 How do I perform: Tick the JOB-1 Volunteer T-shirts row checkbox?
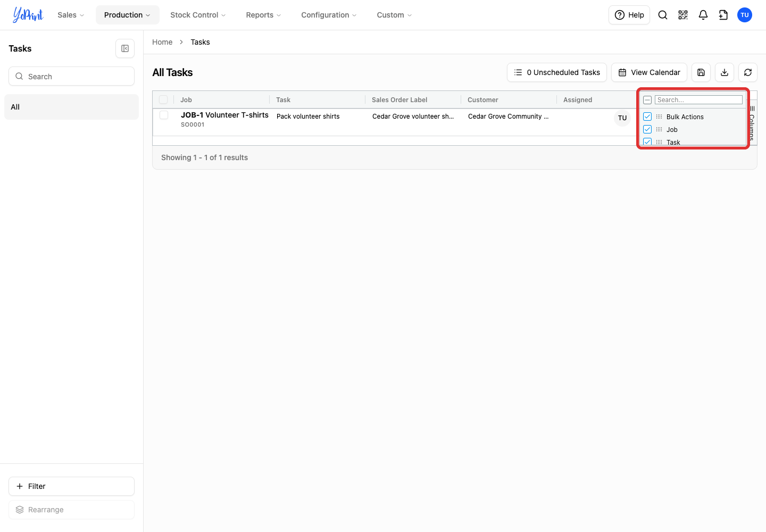(x=164, y=115)
